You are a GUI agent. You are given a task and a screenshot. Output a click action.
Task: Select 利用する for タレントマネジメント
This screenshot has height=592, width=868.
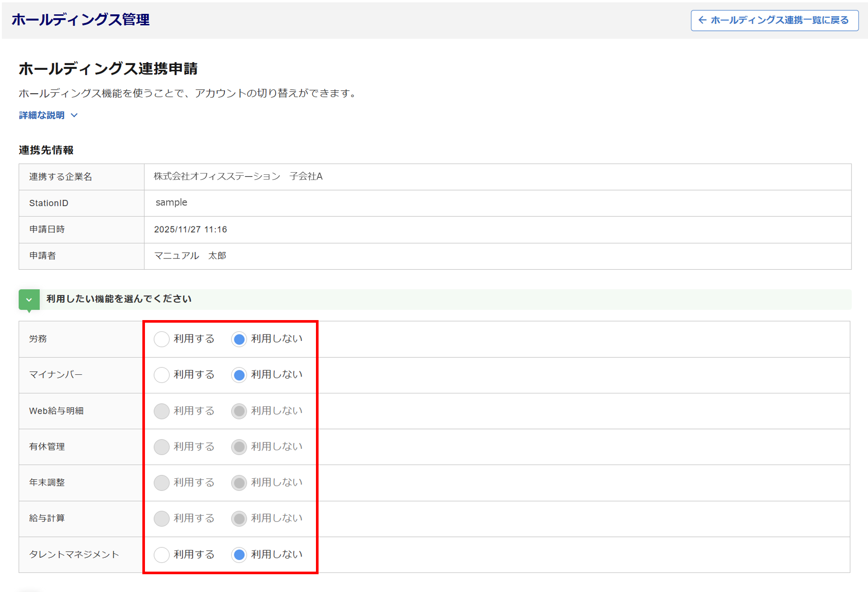pyautogui.click(x=161, y=555)
